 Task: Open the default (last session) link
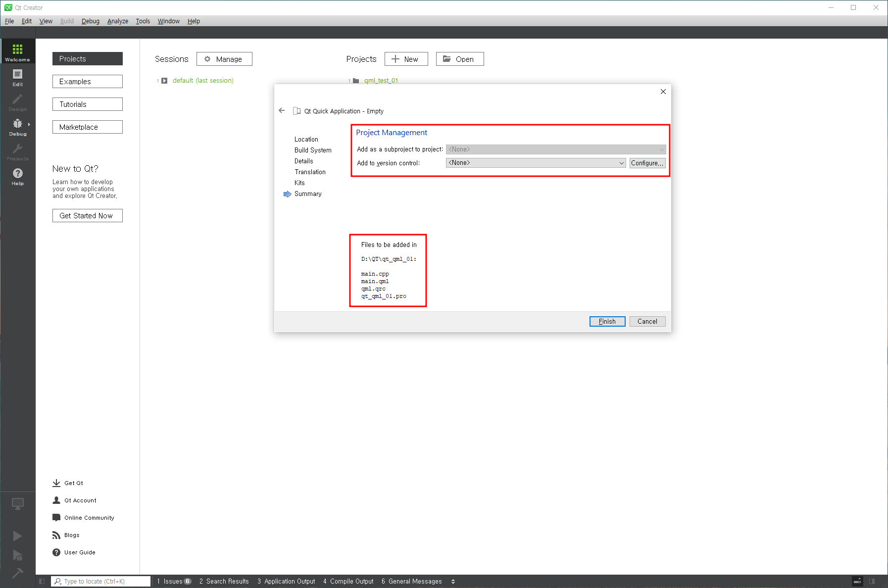203,81
